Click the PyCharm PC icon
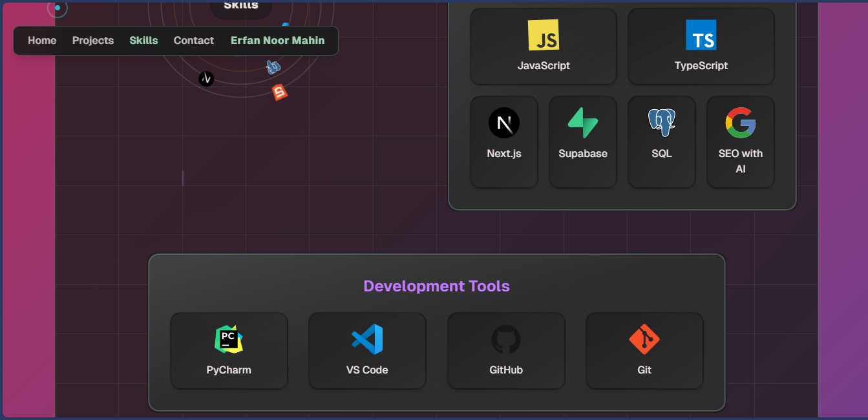Image resolution: width=868 pixels, height=420 pixels. click(229, 339)
